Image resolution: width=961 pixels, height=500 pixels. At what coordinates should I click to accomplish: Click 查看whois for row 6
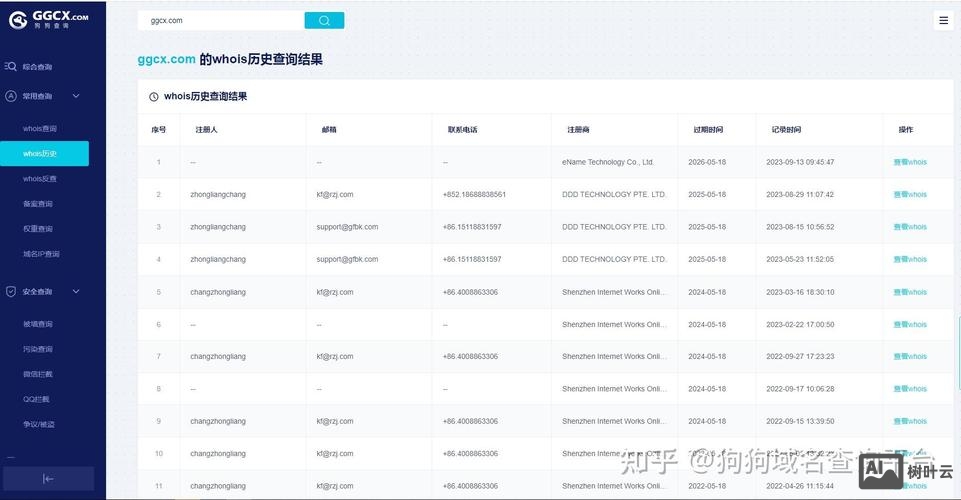pyautogui.click(x=910, y=325)
